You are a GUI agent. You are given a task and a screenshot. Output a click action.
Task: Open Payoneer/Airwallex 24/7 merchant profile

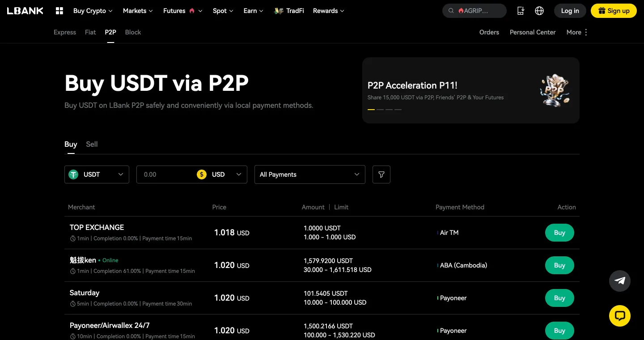tap(110, 325)
